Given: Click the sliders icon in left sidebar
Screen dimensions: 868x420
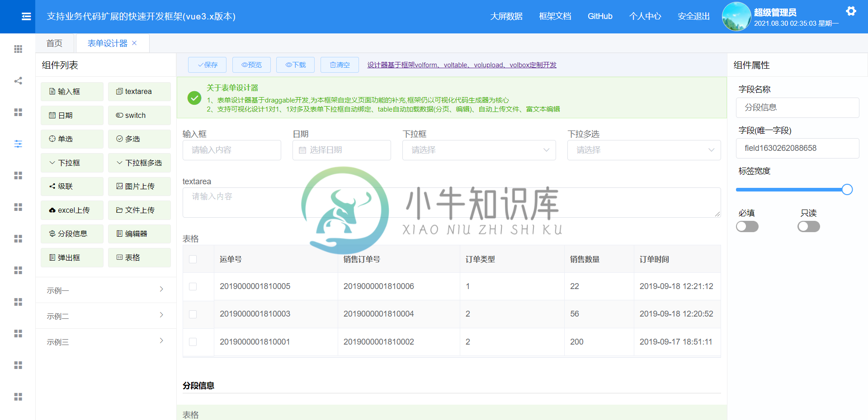Looking at the screenshot, I should pos(18,144).
